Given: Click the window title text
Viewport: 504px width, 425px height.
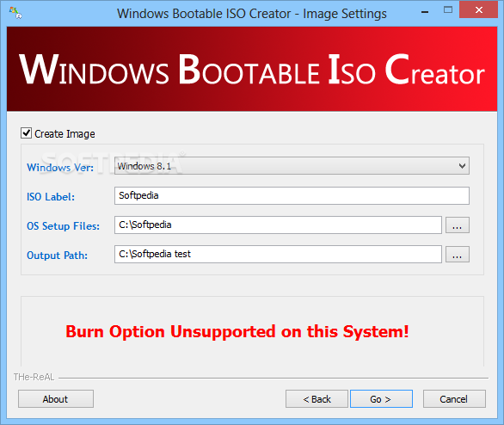Looking at the screenshot, I should click(x=252, y=14).
